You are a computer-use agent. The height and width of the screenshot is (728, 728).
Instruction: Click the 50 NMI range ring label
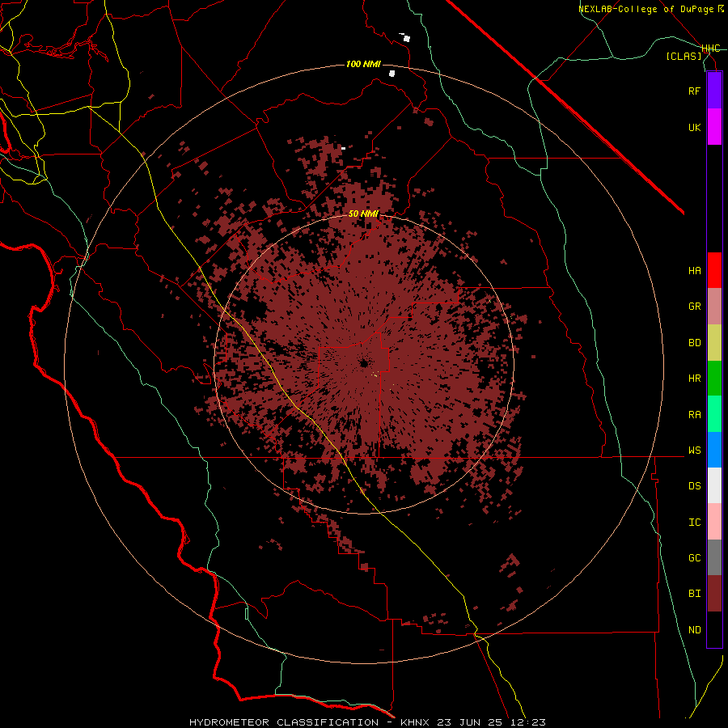pyautogui.click(x=363, y=214)
